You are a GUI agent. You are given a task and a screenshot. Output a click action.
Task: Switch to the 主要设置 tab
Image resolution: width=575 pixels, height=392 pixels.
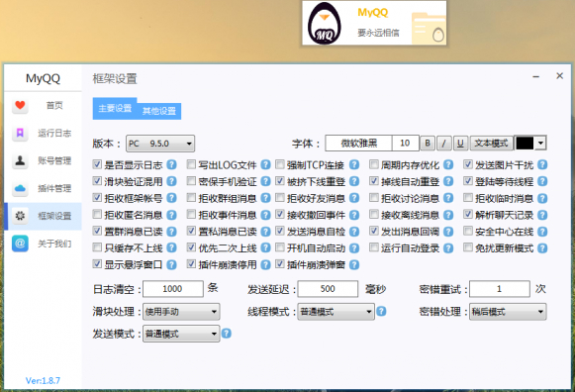[x=115, y=109]
